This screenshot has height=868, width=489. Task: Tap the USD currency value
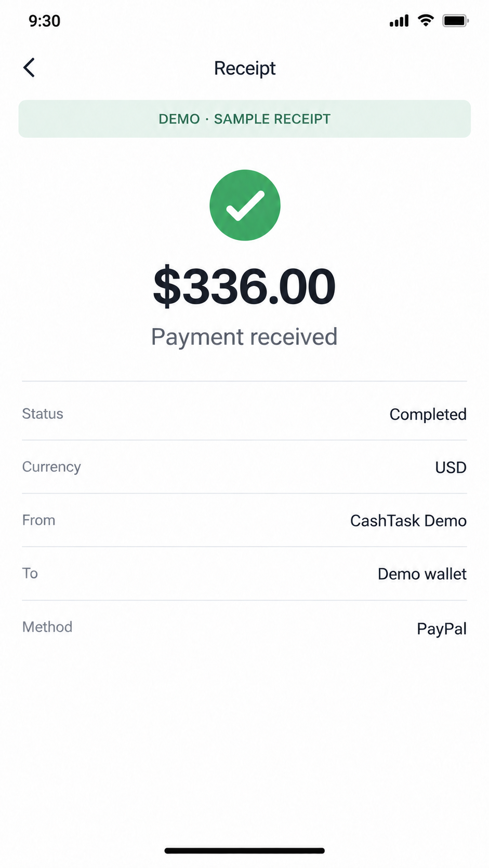coord(451,468)
